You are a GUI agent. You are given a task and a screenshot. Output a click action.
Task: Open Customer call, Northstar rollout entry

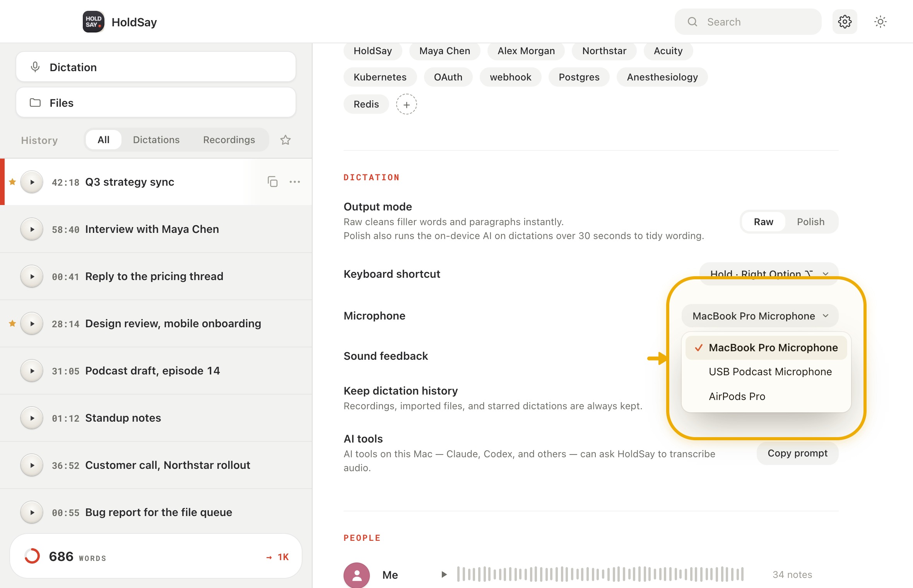(156, 465)
